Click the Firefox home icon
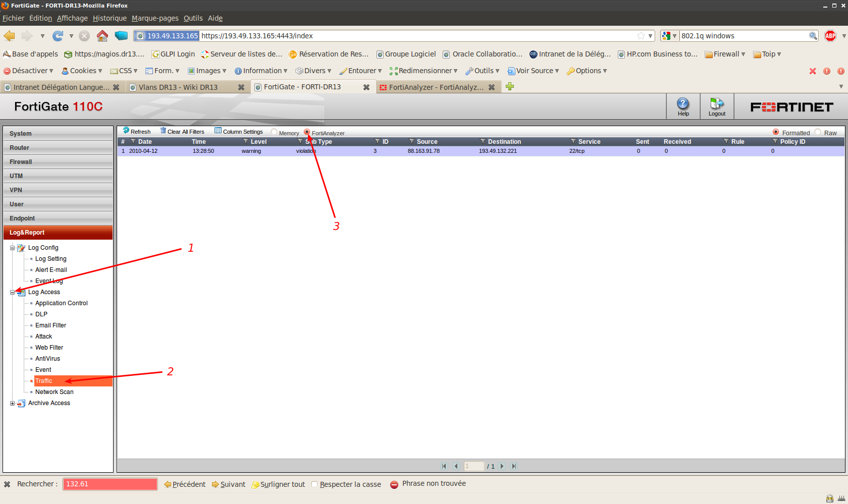This screenshot has height=504, width=848. coord(102,36)
